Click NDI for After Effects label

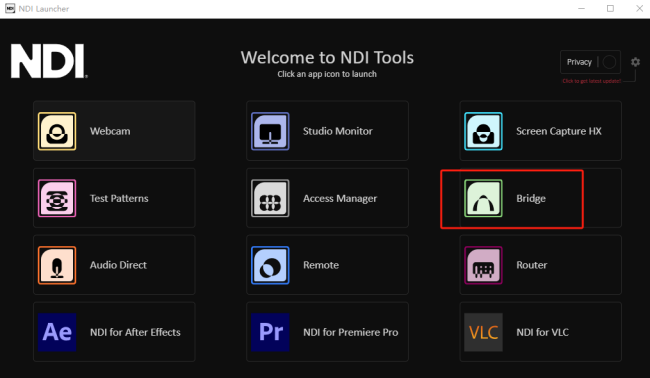coord(135,332)
